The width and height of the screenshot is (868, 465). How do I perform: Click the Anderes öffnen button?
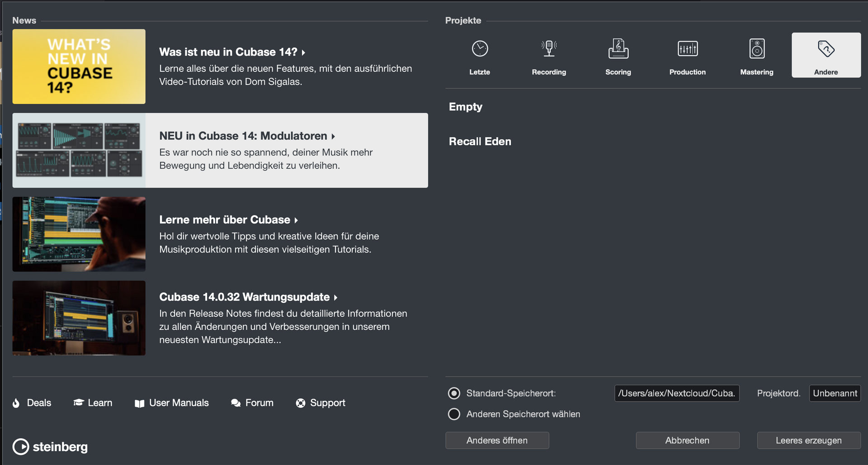pyautogui.click(x=497, y=440)
